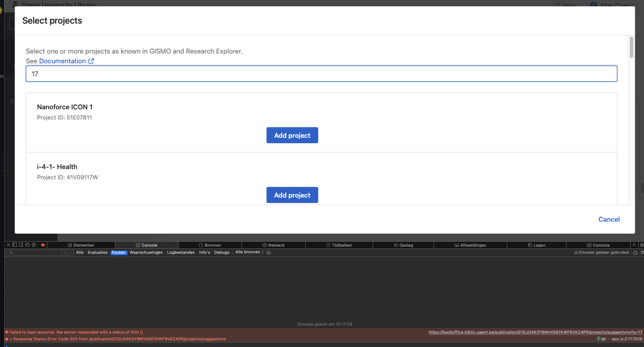Inspect loaded images via the Afbeeldingen panel
Viewport: 644px width, 347px height.
point(470,245)
